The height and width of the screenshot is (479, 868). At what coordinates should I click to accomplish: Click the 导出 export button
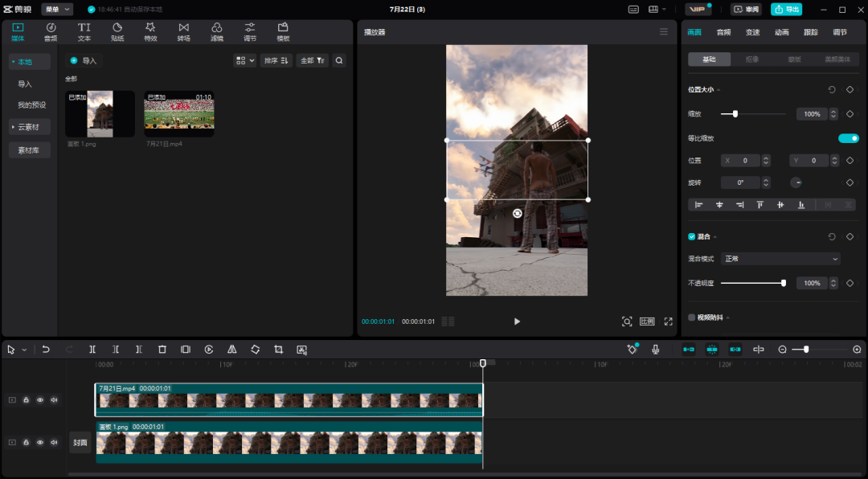pos(786,10)
